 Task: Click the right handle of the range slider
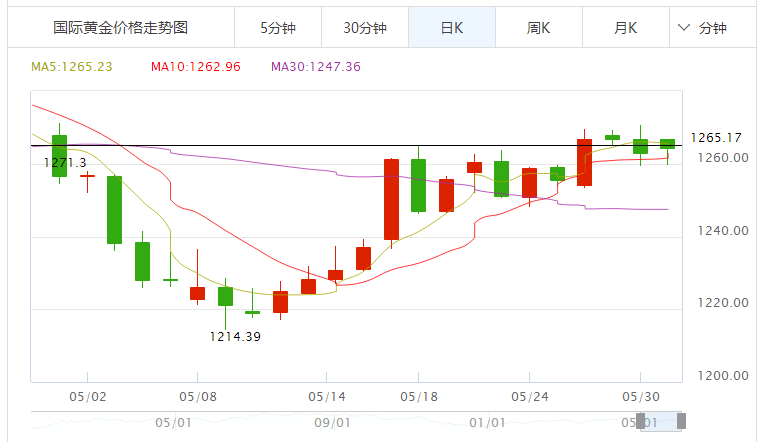(x=681, y=421)
